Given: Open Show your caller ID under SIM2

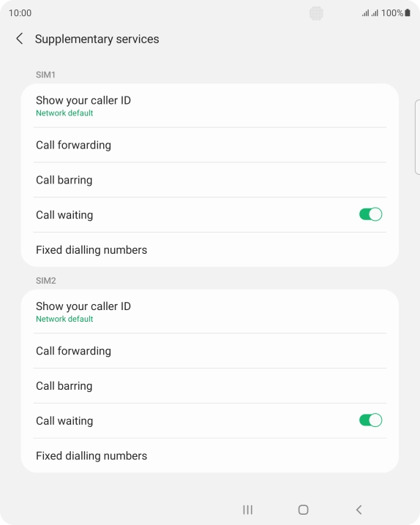Looking at the screenshot, I should (210, 311).
